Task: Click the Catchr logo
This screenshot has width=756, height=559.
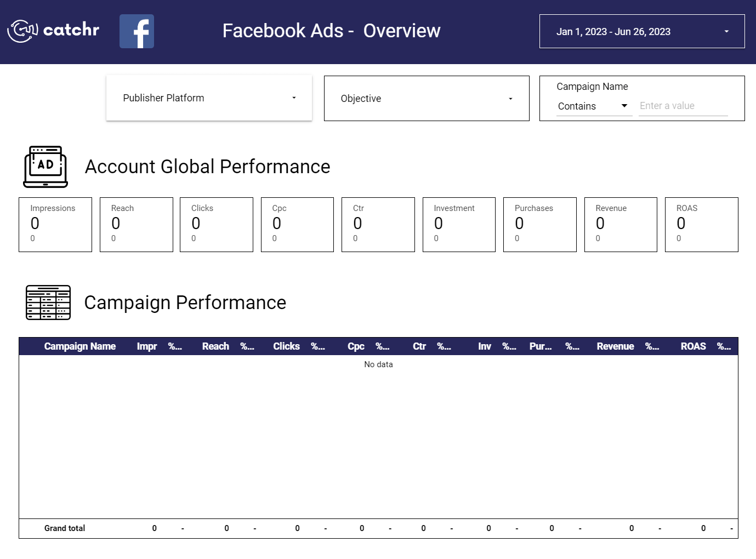Action: 53,31
